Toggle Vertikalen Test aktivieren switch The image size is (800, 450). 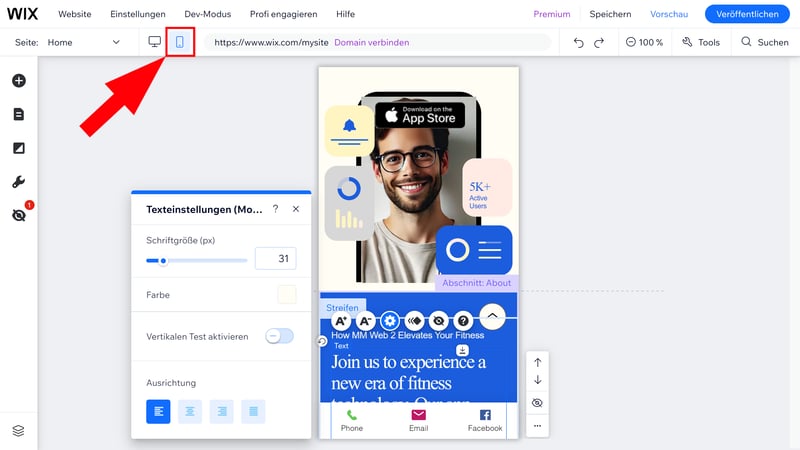(279, 336)
